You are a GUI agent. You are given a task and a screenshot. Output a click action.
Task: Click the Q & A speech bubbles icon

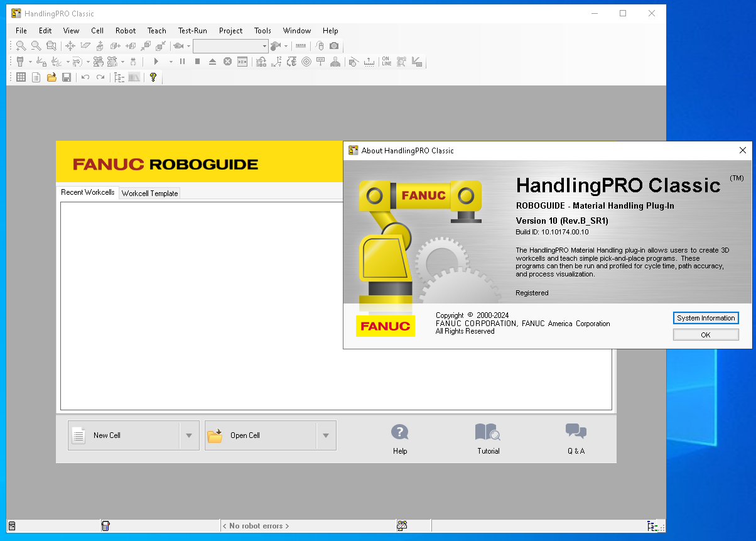(576, 431)
